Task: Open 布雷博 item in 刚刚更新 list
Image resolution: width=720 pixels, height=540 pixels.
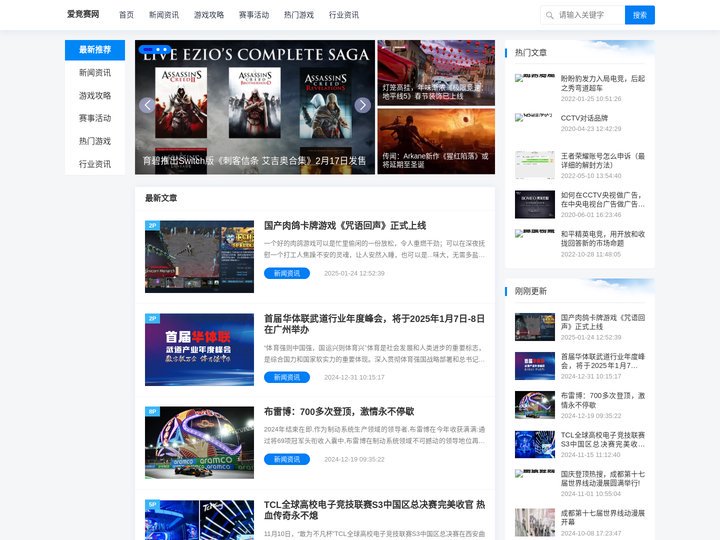Action: click(602, 400)
